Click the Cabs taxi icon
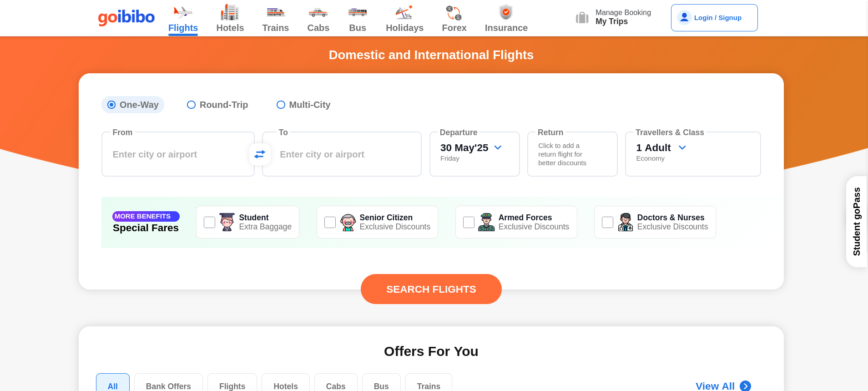 pos(318,12)
